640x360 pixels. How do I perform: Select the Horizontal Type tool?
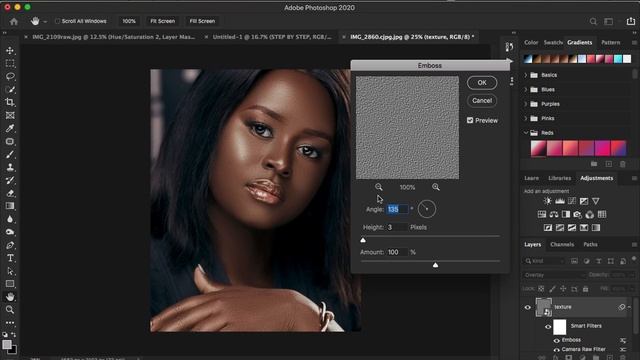10,258
